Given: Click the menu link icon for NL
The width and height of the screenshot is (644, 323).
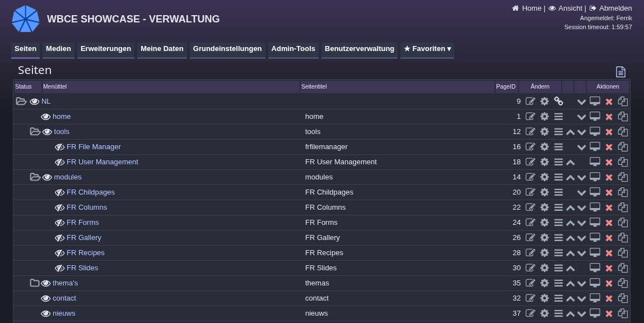Looking at the screenshot, I should point(558,101).
